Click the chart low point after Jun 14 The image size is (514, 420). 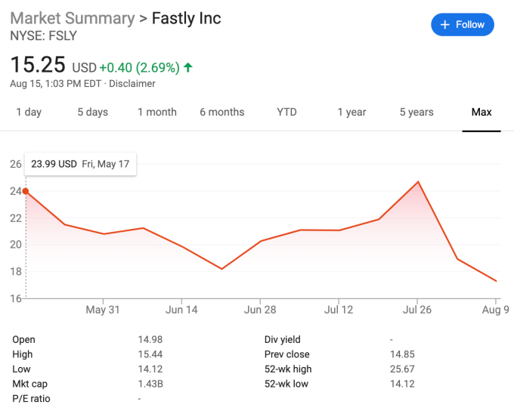[x=221, y=269]
